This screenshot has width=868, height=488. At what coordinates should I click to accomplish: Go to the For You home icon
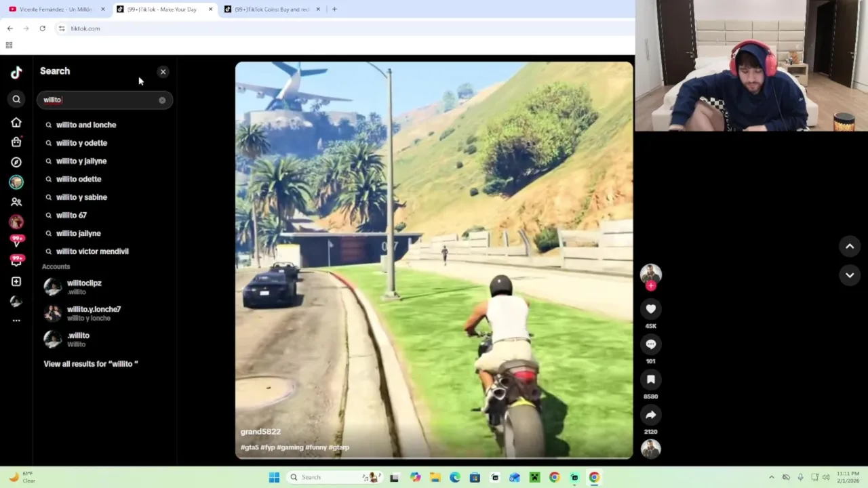click(x=16, y=123)
